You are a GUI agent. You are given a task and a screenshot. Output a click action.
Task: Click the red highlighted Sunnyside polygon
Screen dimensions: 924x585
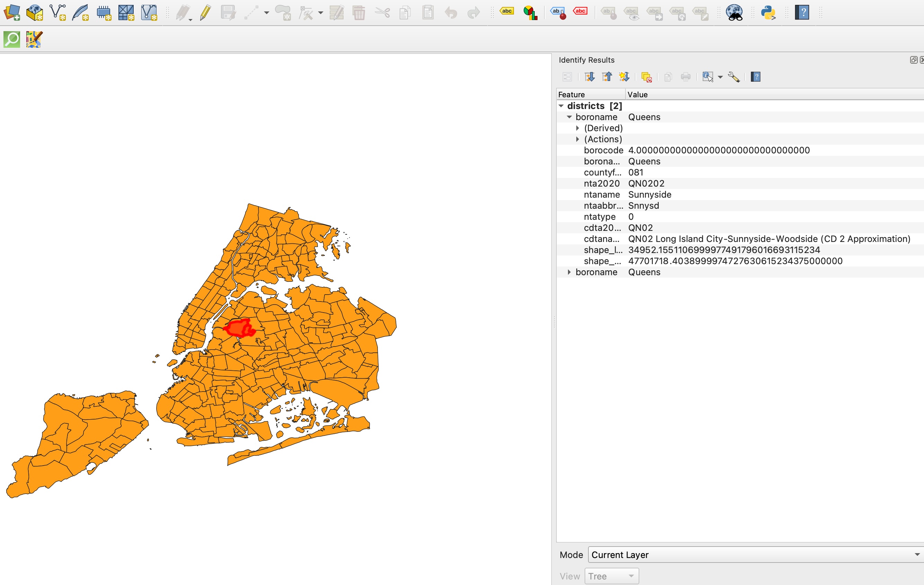(239, 328)
